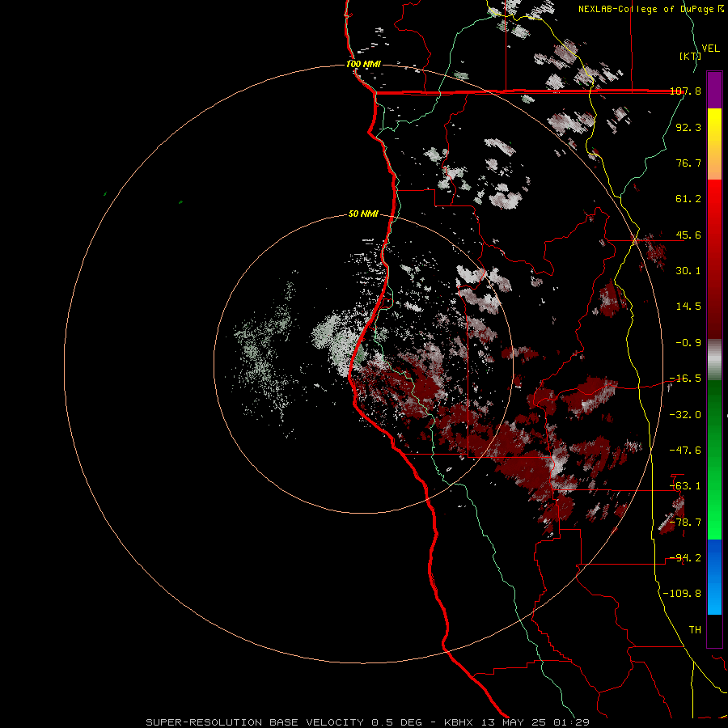Click the 13 MAY 25 01:29 timestamp

534,722
